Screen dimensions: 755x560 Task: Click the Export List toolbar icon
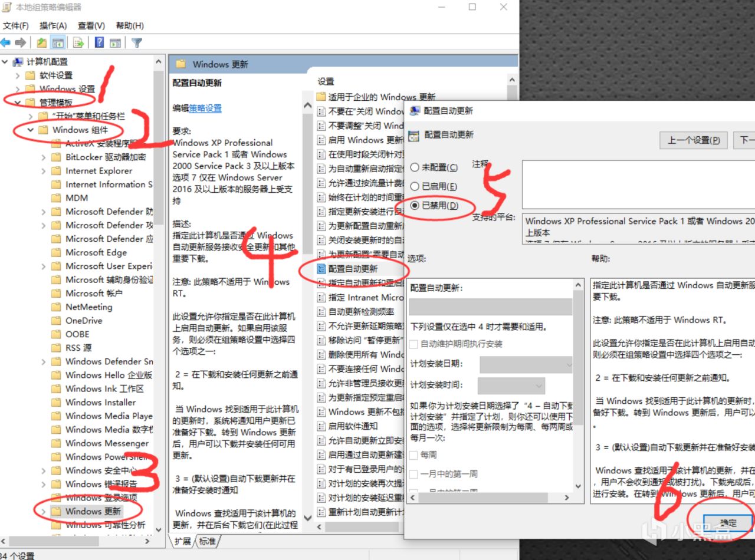tap(78, 42)
